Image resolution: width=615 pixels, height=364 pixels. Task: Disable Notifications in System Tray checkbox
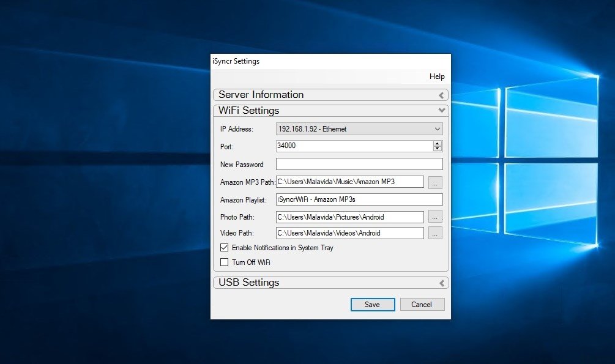pyautogui.click(x=225, y=248)
